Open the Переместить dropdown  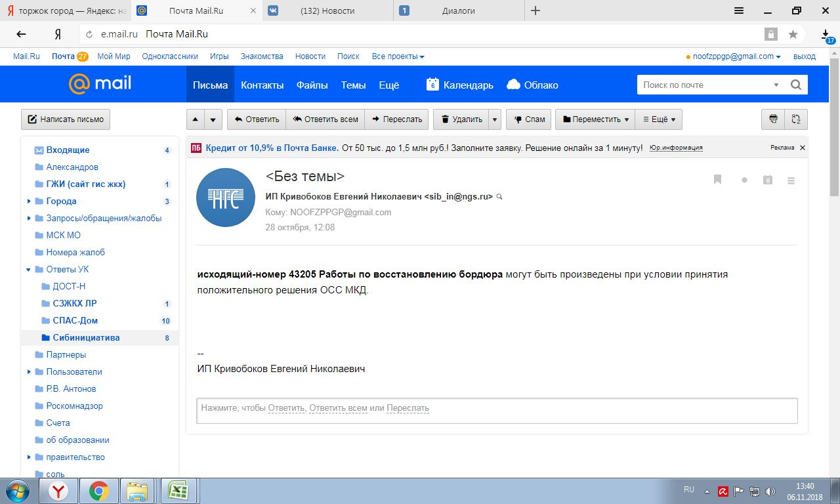pyautogui.click(x=595, y=119)
